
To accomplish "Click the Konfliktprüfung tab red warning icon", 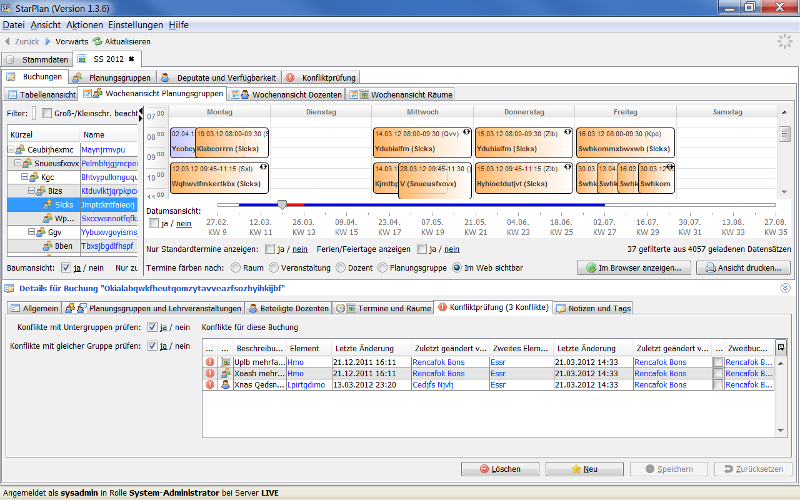I will (290, 78).
